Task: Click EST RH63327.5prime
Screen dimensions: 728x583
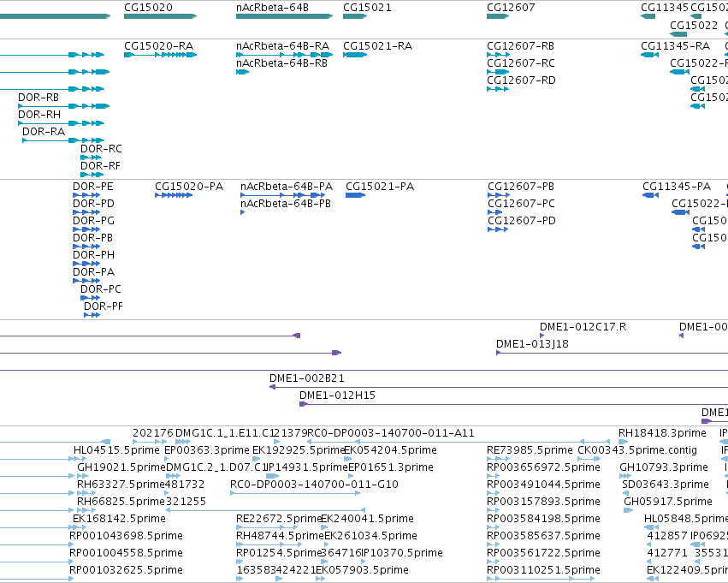Action: pyautogui.click(x=121, y=485)
